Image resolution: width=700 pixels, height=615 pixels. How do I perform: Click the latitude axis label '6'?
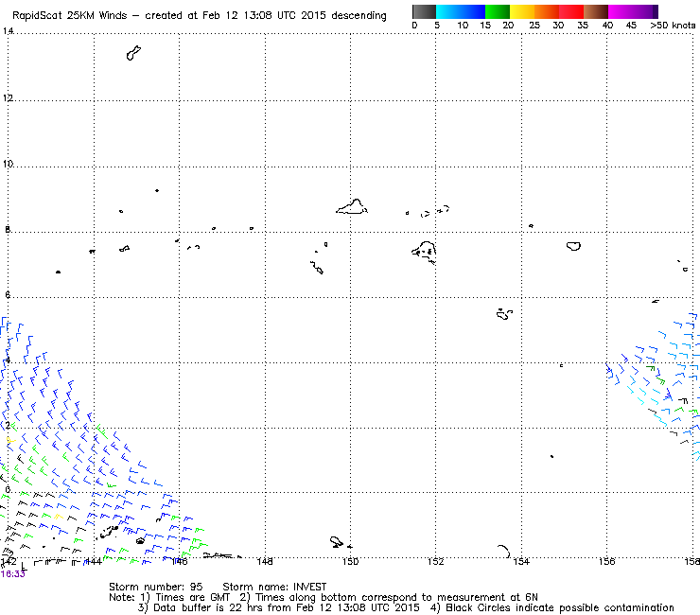click(x=8, y=295)
